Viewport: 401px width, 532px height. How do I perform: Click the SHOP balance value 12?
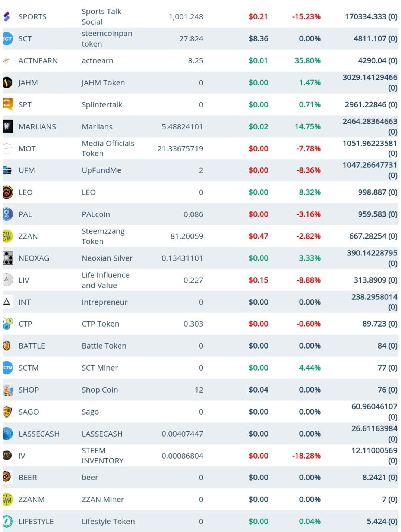(x=199, y=390)
